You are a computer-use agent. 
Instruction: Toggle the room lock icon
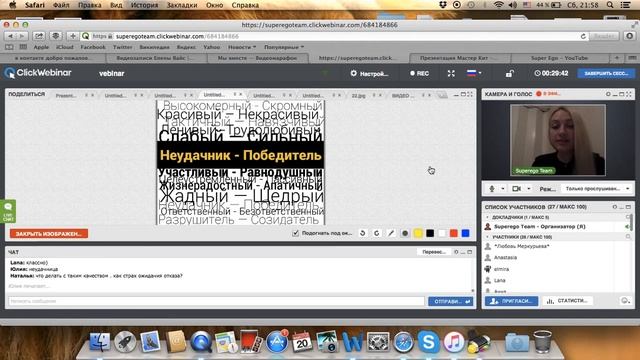click(509, 73)
